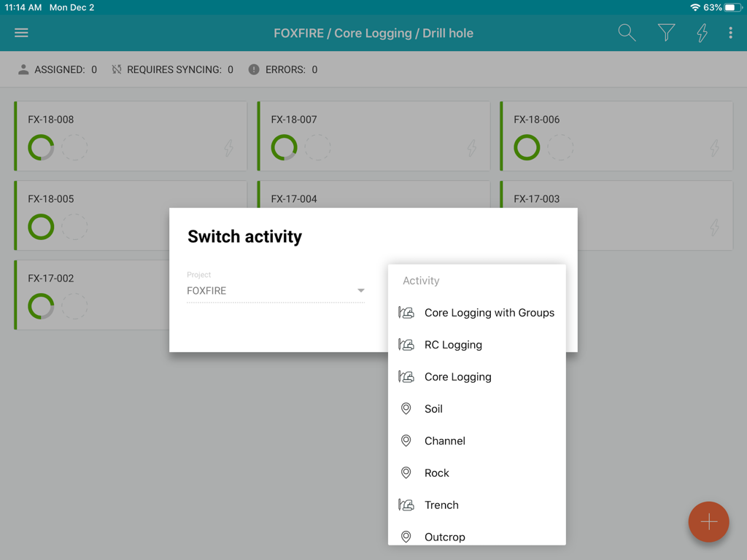Click the green progress ring on FX-18-005

[41, 227]
